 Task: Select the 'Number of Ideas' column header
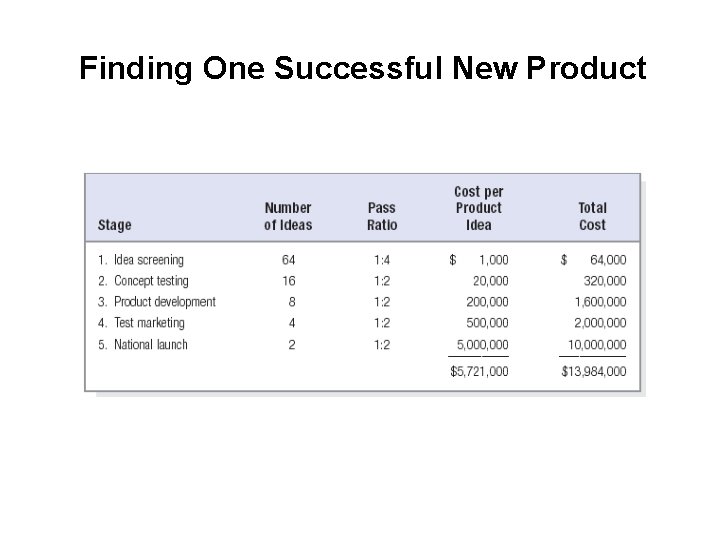pos(288,216)
